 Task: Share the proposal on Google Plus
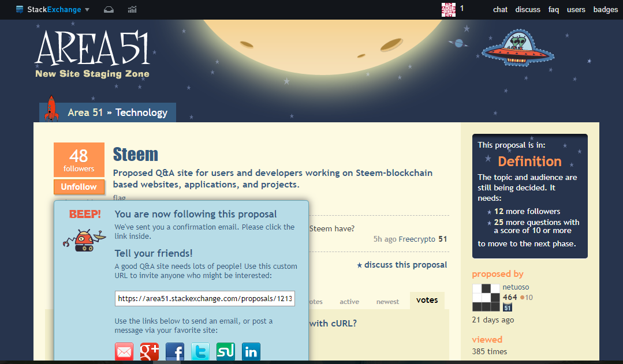150,352
